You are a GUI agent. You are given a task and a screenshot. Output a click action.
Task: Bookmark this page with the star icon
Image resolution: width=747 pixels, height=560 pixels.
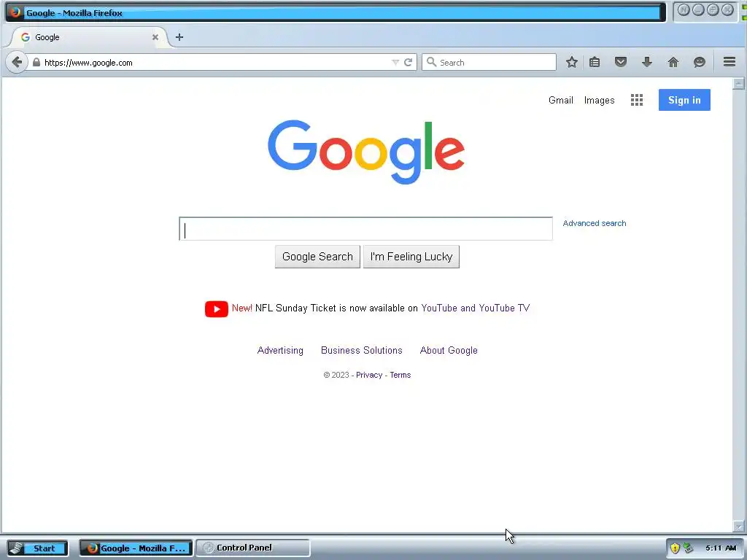coord(572,62)
